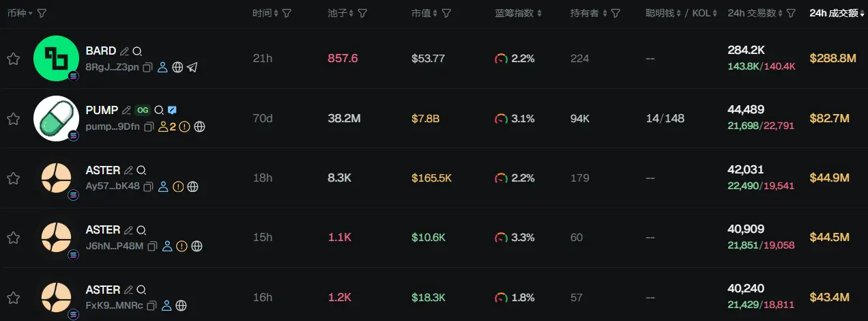The height and width of the screenshot is (321, 868).
Task: Open BARD's Telegram link icon
Action: point(192,67)
